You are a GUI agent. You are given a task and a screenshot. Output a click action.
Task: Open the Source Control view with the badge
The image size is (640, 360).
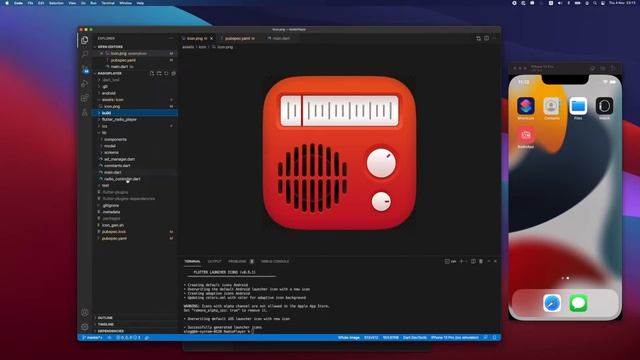84,69
